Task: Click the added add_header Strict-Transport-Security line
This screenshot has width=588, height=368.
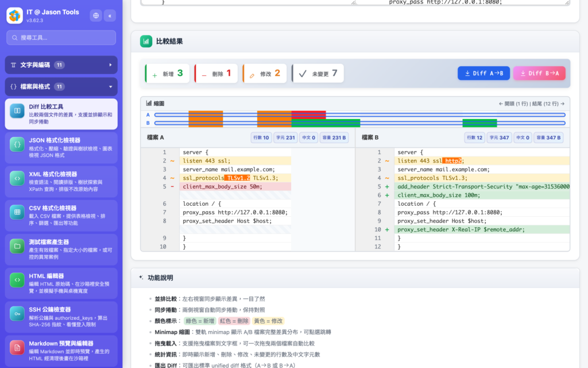Action: 482,187
